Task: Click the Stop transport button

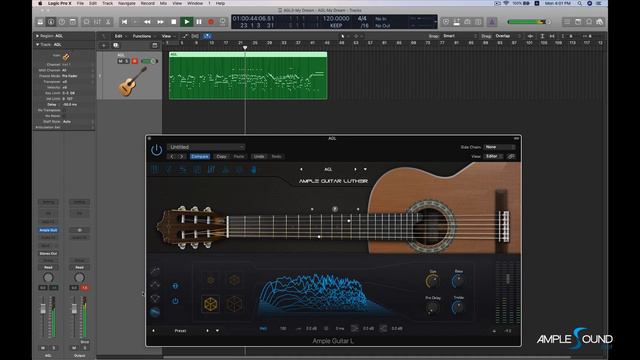Action: 173,22
